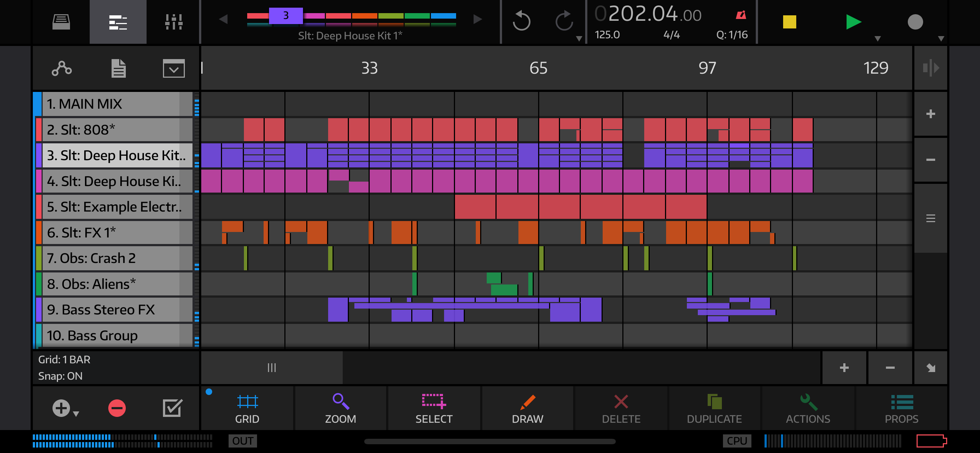Open record options dropdown arrow

coord(941,38)
